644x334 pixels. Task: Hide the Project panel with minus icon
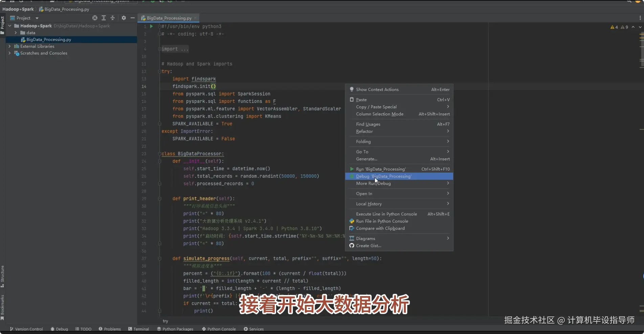pyautogui.click(x=133, y=18)
